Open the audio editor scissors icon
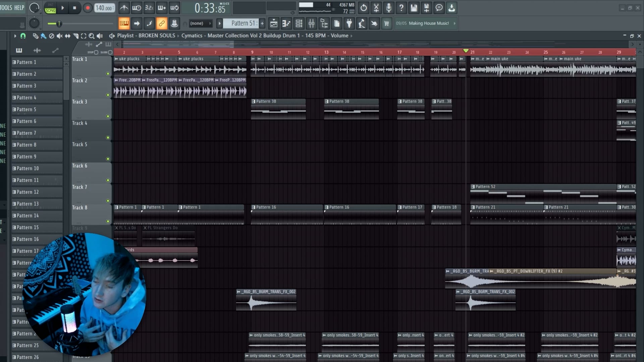This screenshot has height=362, width=644. [376, 8]
